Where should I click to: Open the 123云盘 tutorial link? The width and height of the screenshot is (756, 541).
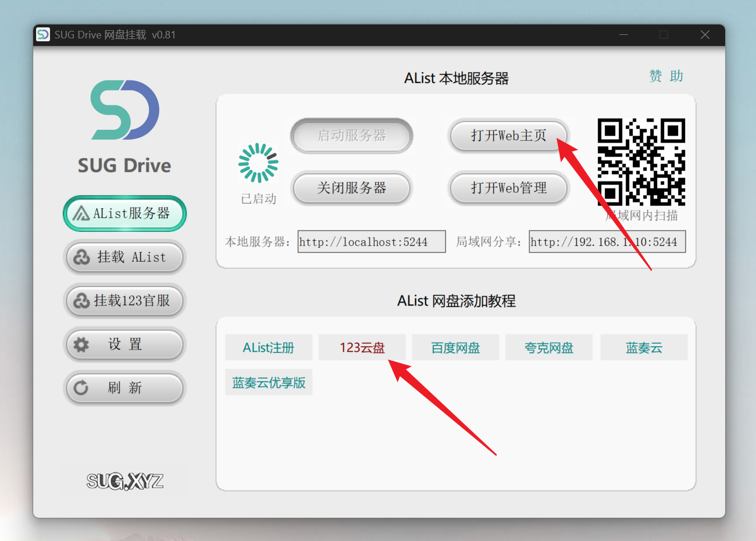(362, 348)
